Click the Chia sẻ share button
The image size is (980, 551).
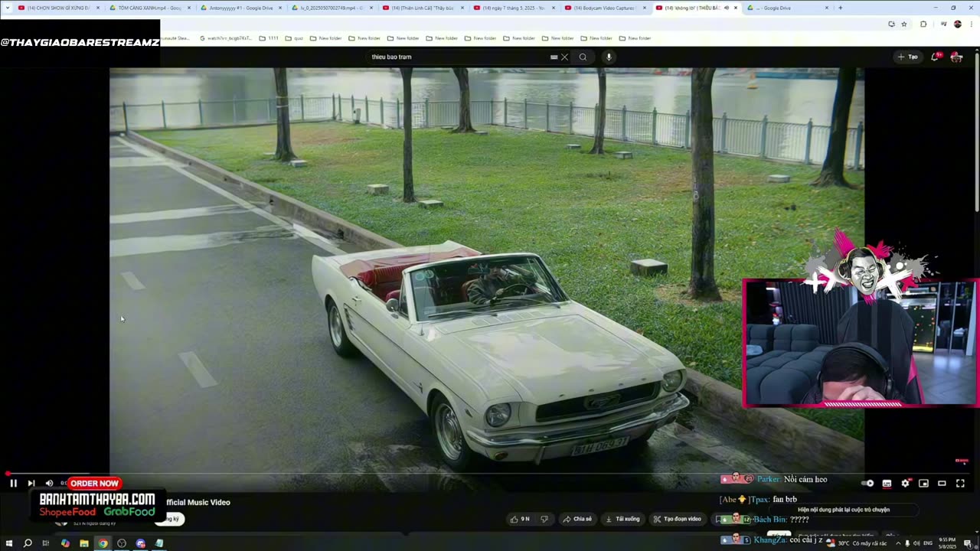pos(577,519)
